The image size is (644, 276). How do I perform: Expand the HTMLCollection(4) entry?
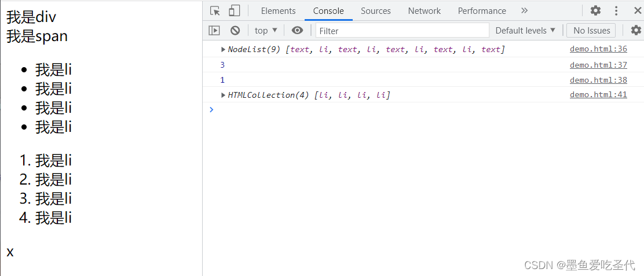pos(224,95)
